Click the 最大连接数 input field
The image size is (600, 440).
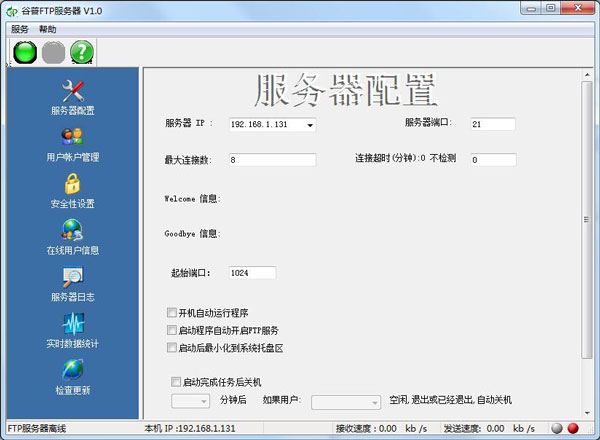(272, 160)
